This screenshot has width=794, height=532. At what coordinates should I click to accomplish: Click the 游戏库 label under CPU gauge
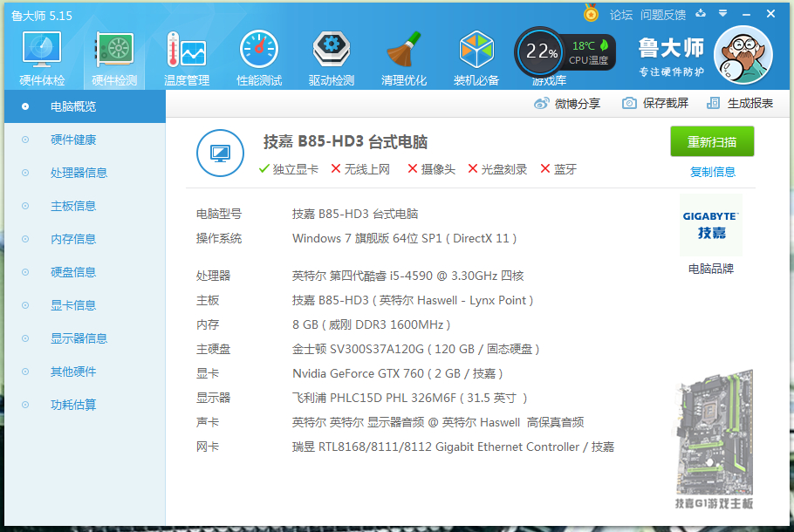549,81
